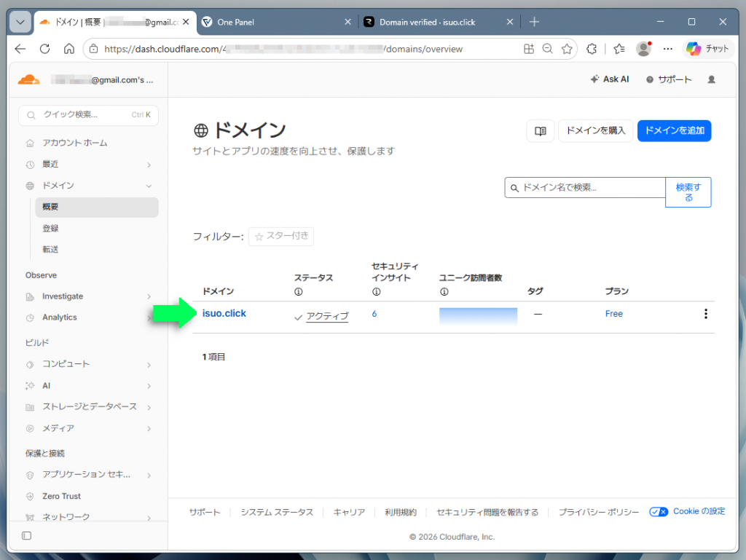The width and height of the screenshot is (746, 560).
Task: Open the documentation book icon button
Action: point(540,131)
